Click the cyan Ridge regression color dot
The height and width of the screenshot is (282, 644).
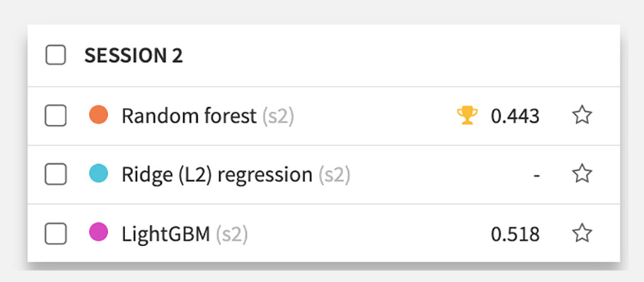tap(99, 173)
